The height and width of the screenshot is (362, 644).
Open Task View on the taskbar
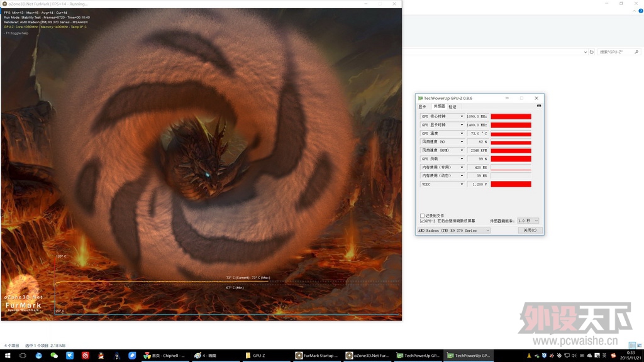(23, 356)
